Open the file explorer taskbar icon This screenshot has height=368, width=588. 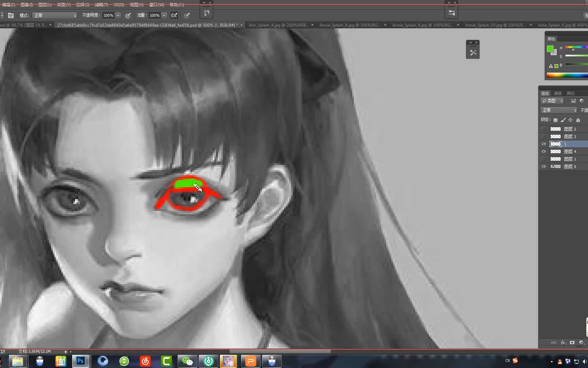[x=17, y=361]
